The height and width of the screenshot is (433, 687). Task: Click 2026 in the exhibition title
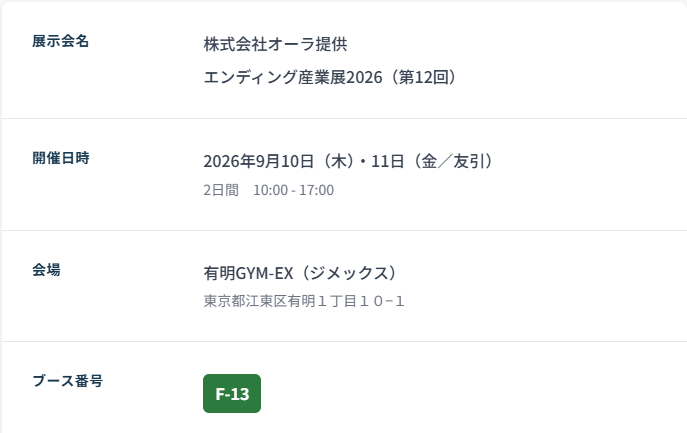364,78
